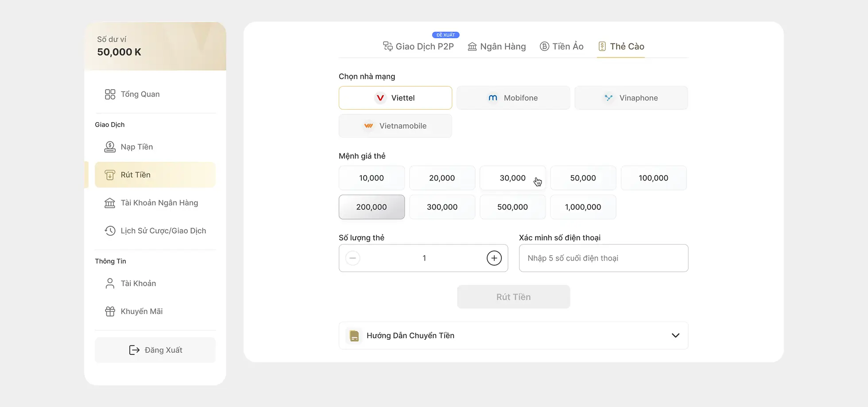Click the wallet balance 50,000 K
Screen dimensions: 868x407
pyautogui.click(x=119, y=52)
